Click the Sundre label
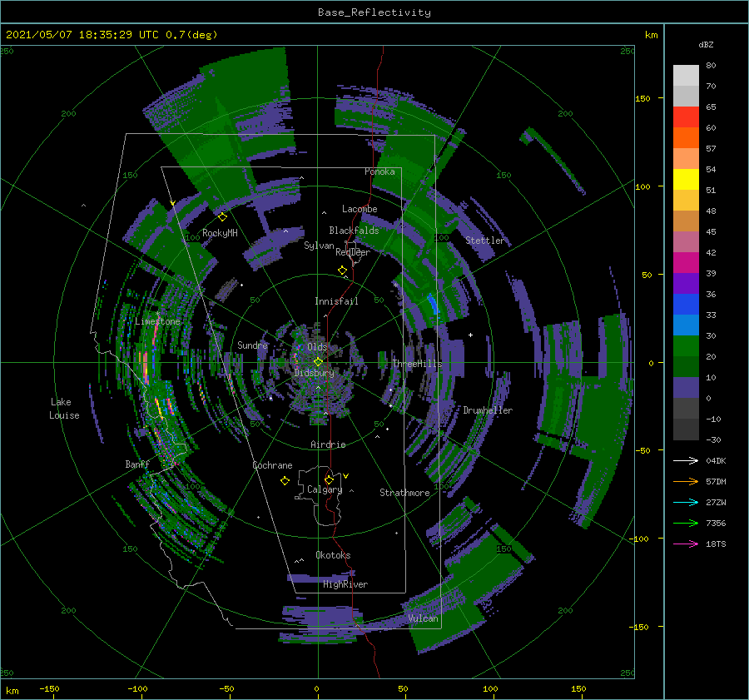Image resolution: width=749 pixels, height=700 pixels. click(x=253, y=345)
